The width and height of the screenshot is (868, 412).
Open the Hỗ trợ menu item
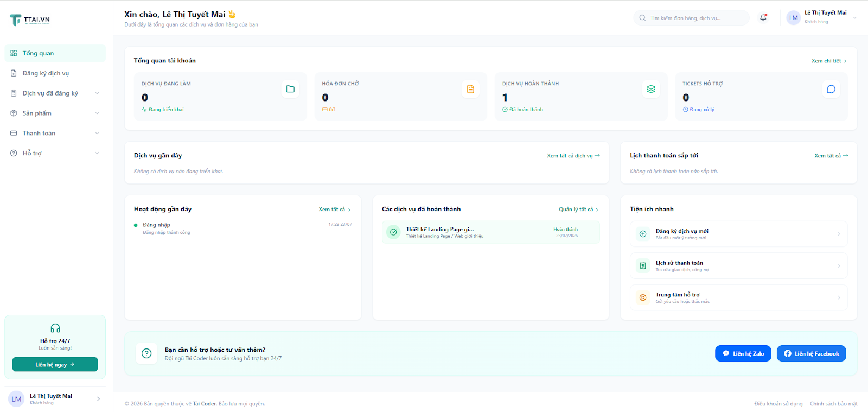click(55, 153)
